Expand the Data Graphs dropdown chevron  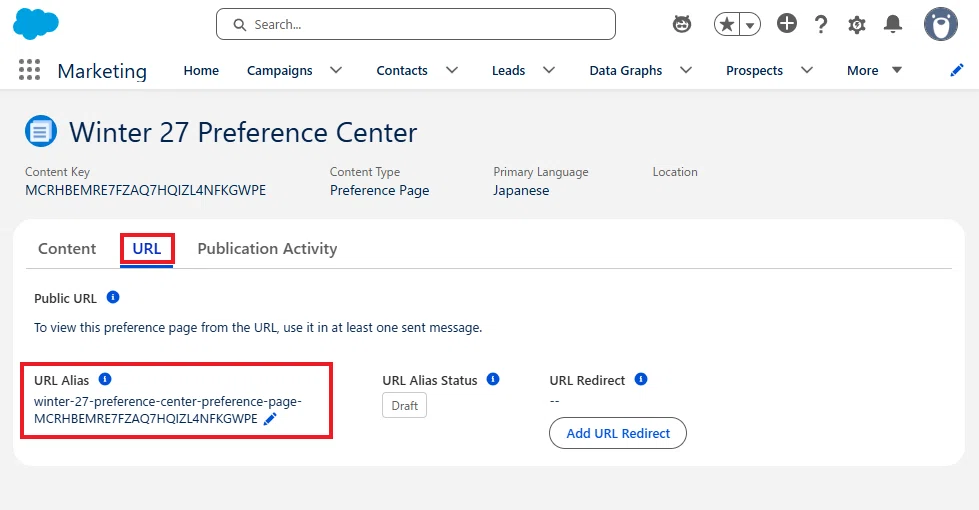tap(686, 70)
